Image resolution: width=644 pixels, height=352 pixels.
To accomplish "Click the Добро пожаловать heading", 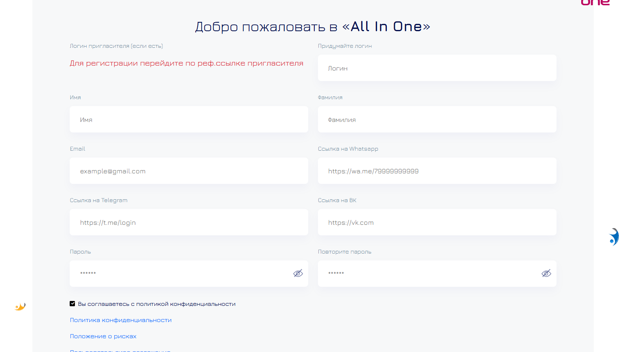I will [313, 27].
